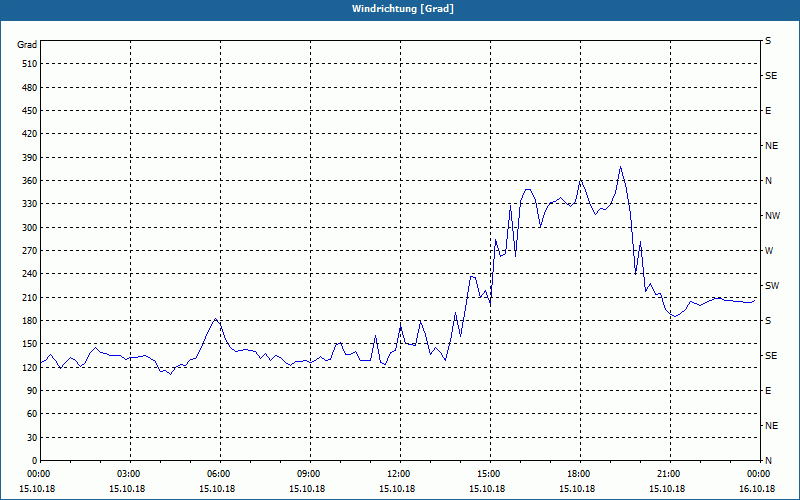
Task: Click the N compass label level with 0
Action: click(x=768, y=461)
